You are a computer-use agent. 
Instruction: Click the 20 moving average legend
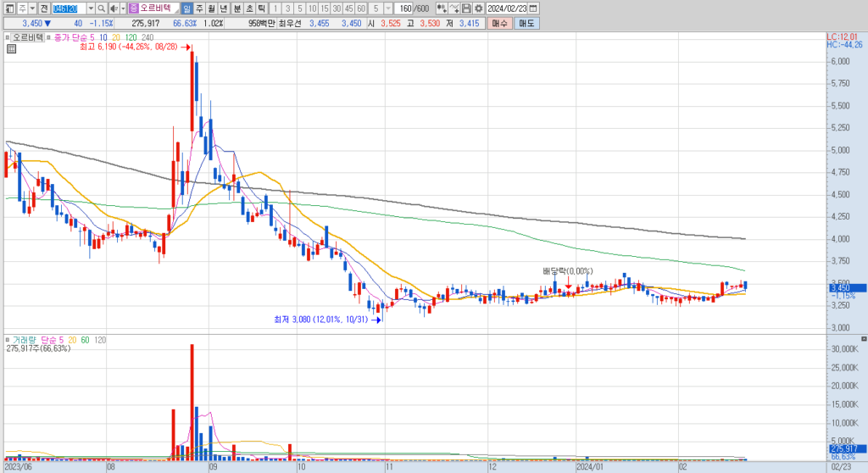(115, 37)
